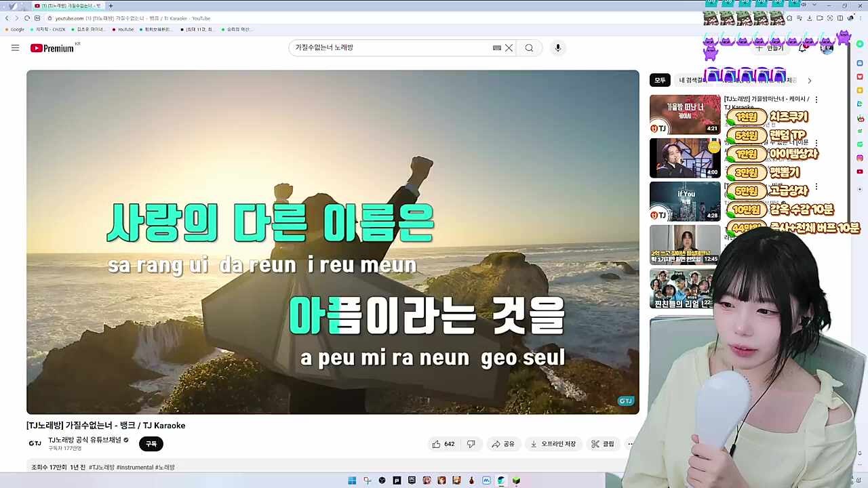This screenshot has height=488, width=868.
Task: Open the YouTube hamburger guide menu
Action: click(x=15, y=47)
